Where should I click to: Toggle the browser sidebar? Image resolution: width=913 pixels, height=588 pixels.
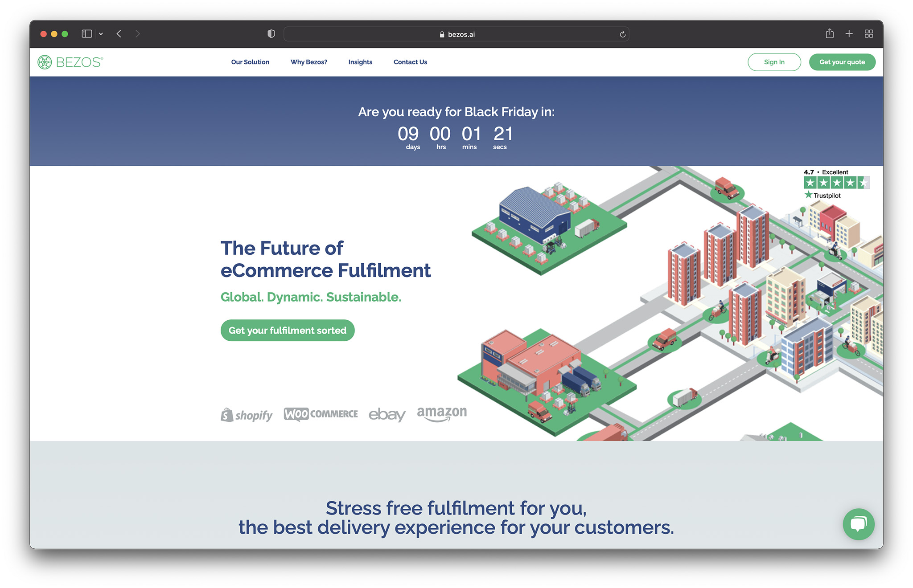[86, 33]
